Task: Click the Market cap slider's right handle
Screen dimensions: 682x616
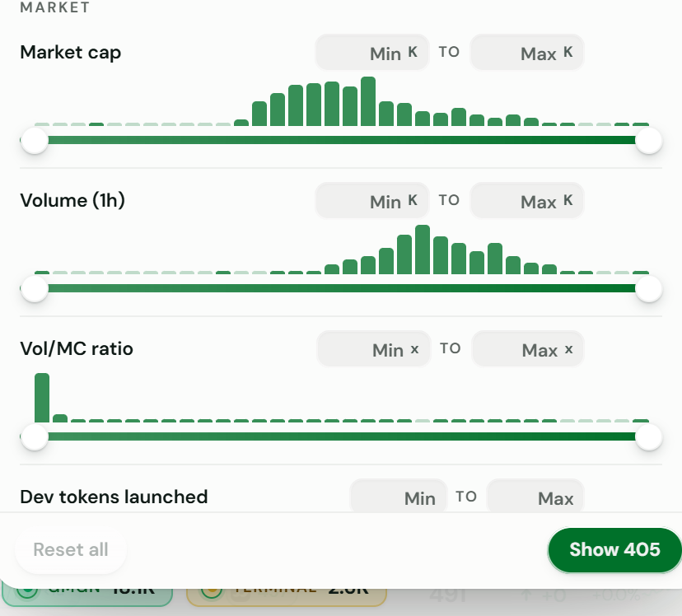Action: (x=648, y=141)
